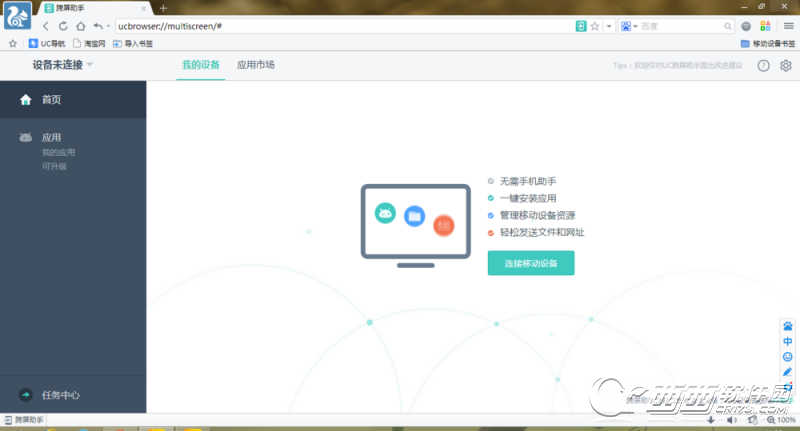800x431 pixels.
Task: Open the address bar history dropdown arrow
Action: pyautogui.click(x=609, y=26)
